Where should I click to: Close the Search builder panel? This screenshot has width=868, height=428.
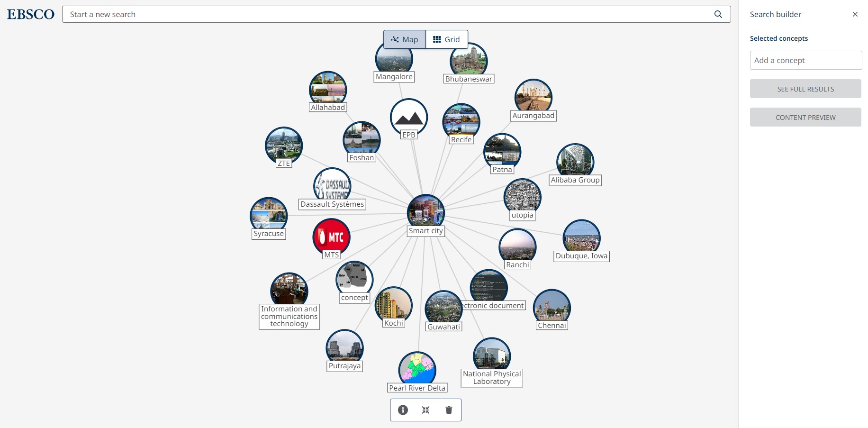click(x=855, y=14)
